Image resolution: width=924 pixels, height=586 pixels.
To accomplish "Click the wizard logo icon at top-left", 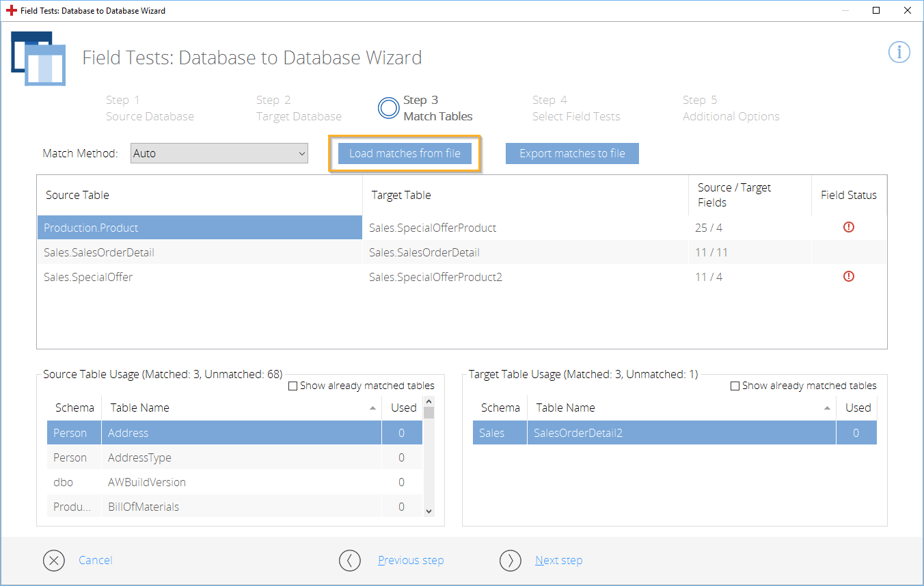I will pos(38,59).
